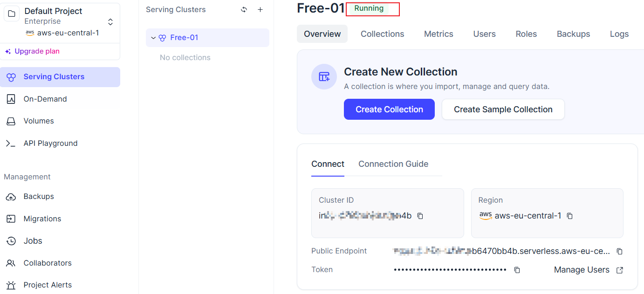Collapse the Free-01 cluster tree
This screenshot has height=294, width=644.
point(153,38)
